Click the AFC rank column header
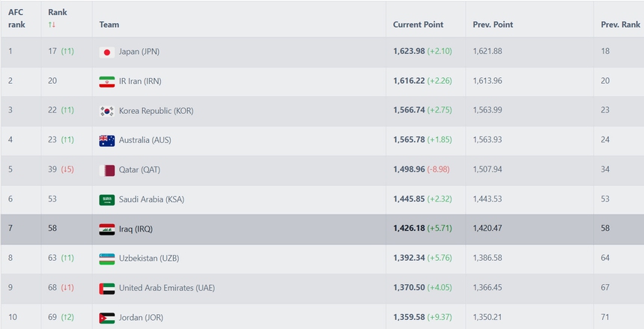This screenshot has height=329, width=644. [x=16, y=19]
